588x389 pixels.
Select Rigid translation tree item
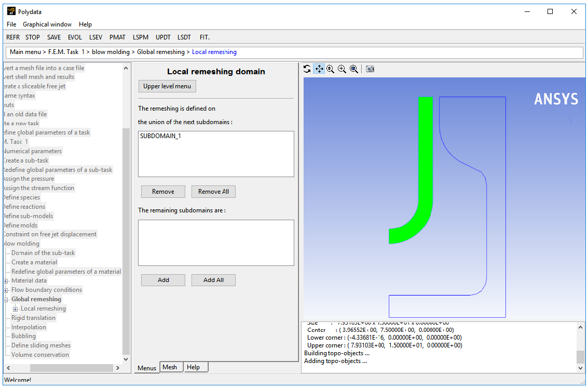coord(33,318)
